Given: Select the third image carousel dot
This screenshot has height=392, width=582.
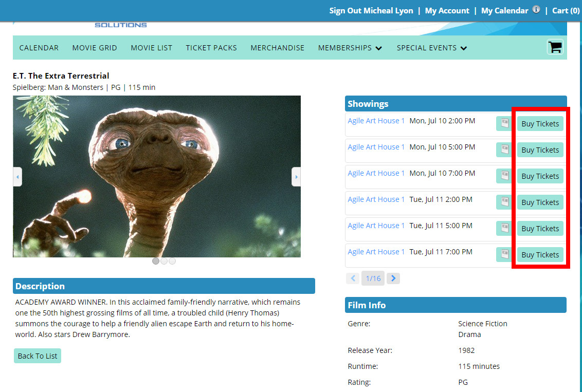Looking at the screenshot, I should click(172, 261).
